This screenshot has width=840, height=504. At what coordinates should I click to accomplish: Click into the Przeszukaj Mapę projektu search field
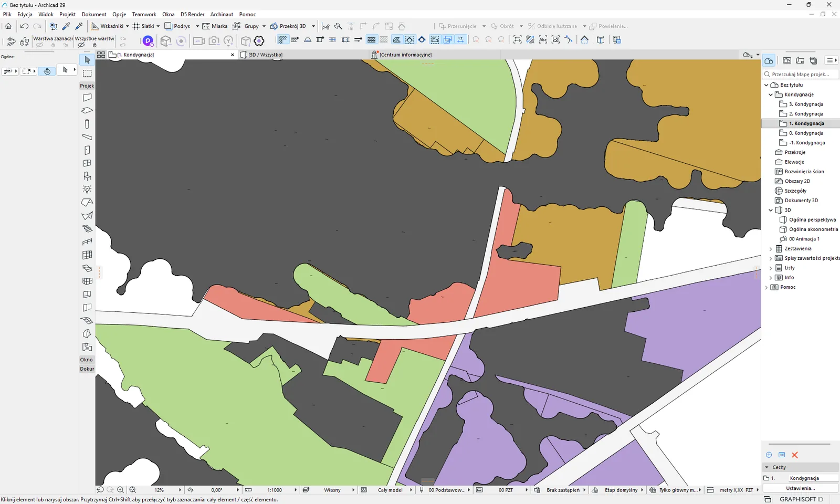click(800, 75)
